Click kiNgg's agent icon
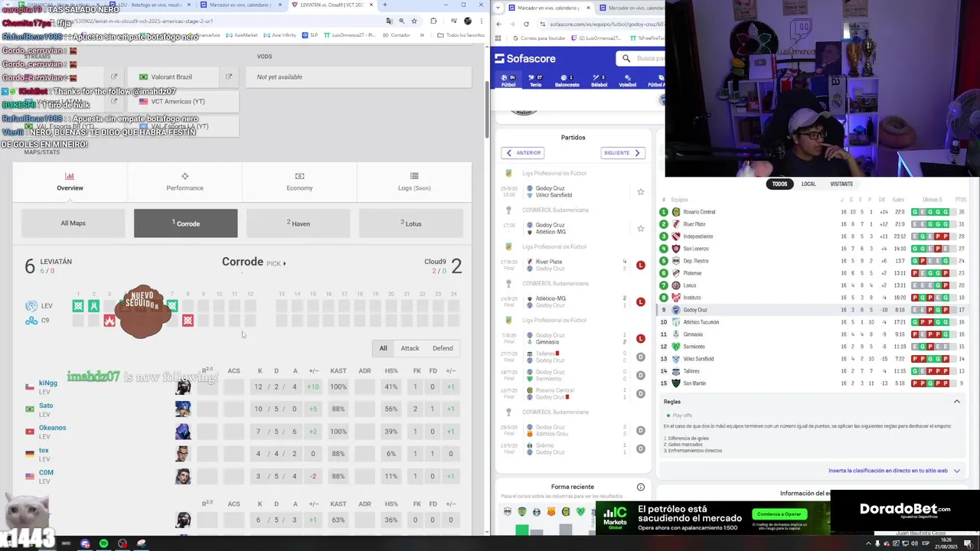The width and height of the screenshot is (980, 551). click(183, 386)
